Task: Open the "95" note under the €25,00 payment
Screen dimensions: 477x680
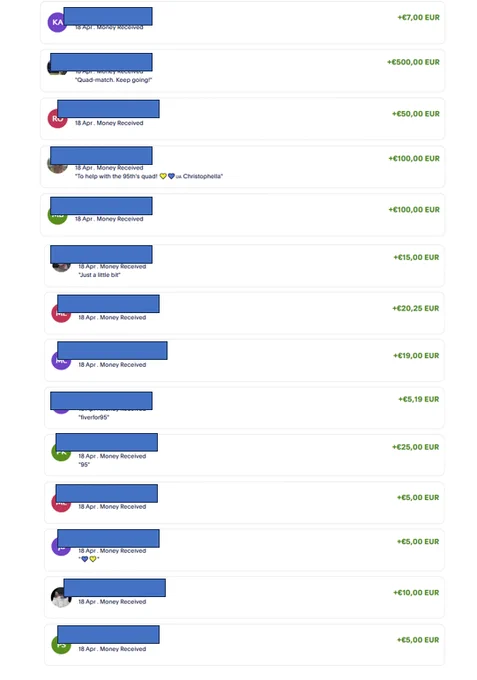Action: 84,464
